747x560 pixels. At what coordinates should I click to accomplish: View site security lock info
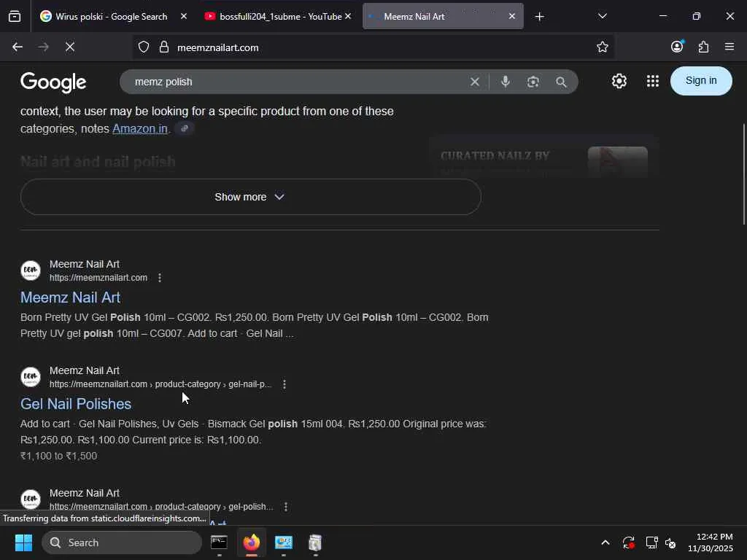click(164, 47)
